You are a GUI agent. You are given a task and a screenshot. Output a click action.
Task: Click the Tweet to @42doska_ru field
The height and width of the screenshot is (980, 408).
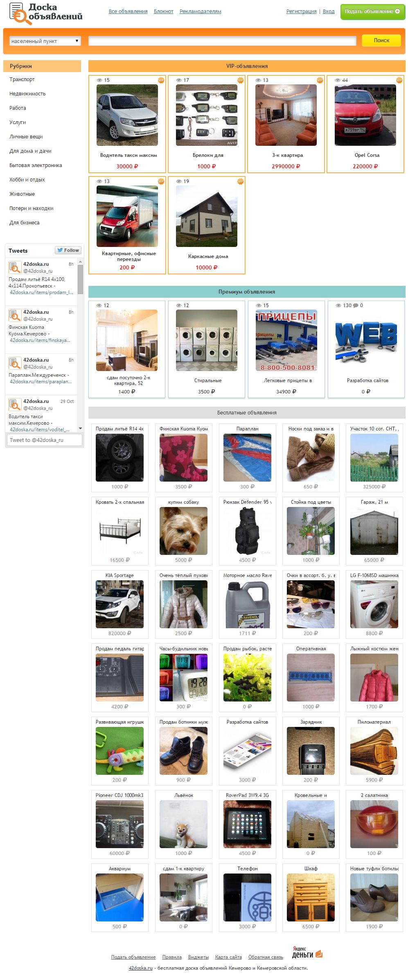pos(45,440)
